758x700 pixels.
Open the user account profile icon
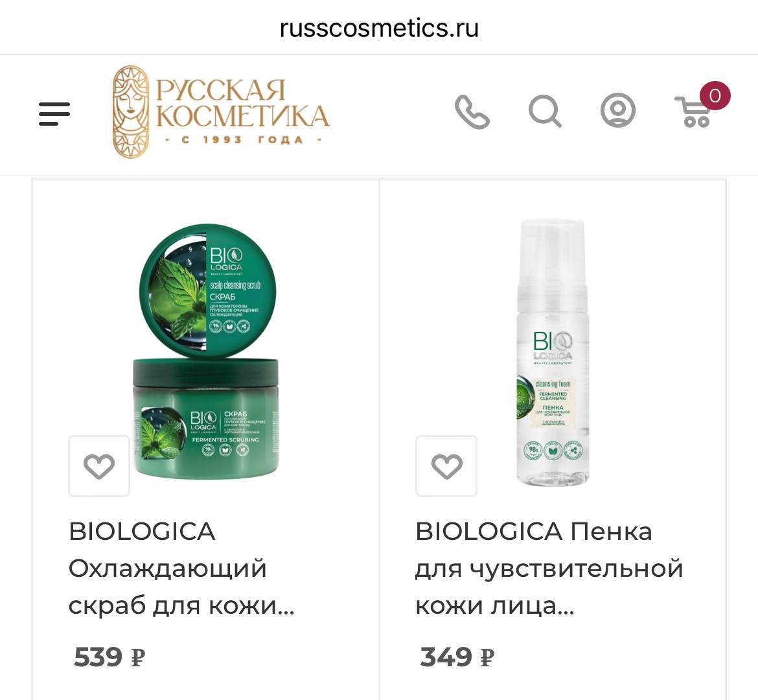click(x=618, y=110)
